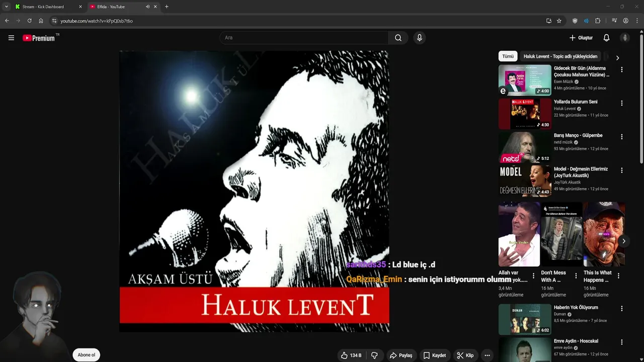Select Haluk Levent - Topic adlı yükleyiciden chip
Viewport: 644px width, 362px height.
click(x=560, y=56)
